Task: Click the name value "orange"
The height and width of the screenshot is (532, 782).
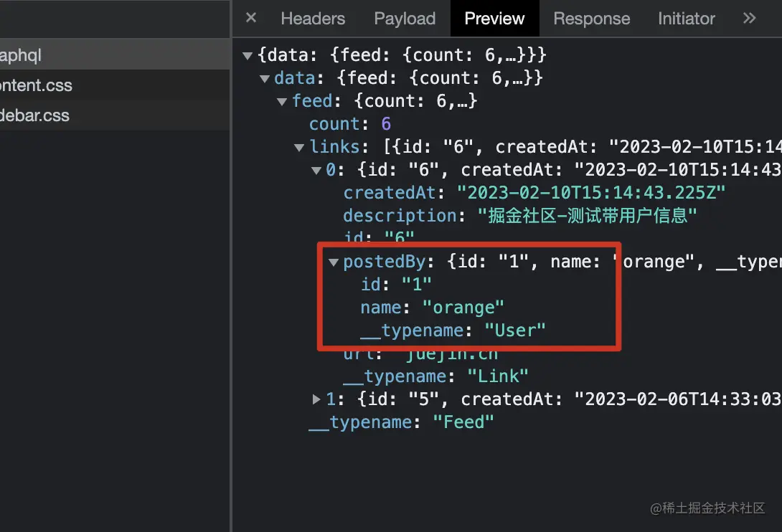Action: (463, 307)
